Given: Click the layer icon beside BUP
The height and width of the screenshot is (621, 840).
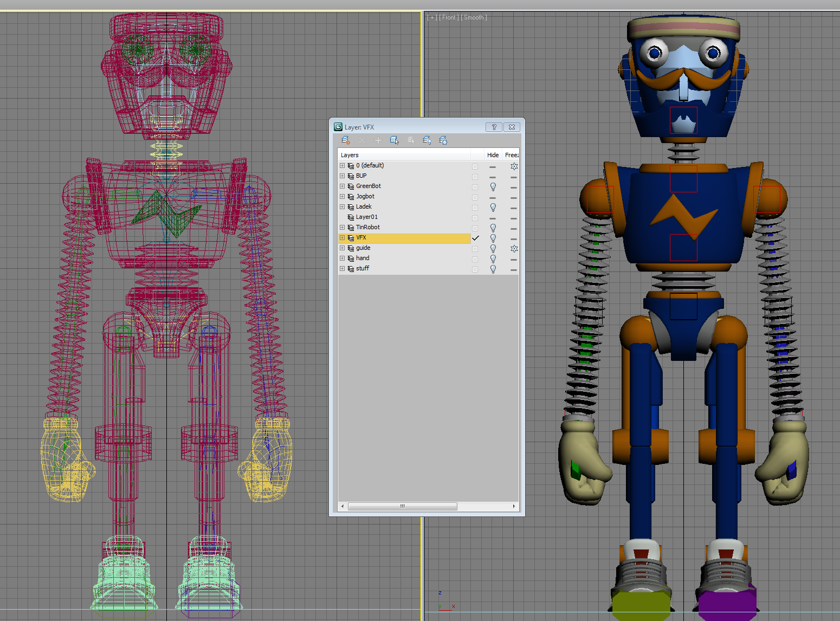Looking at the screenshot, I should point(351,176).
